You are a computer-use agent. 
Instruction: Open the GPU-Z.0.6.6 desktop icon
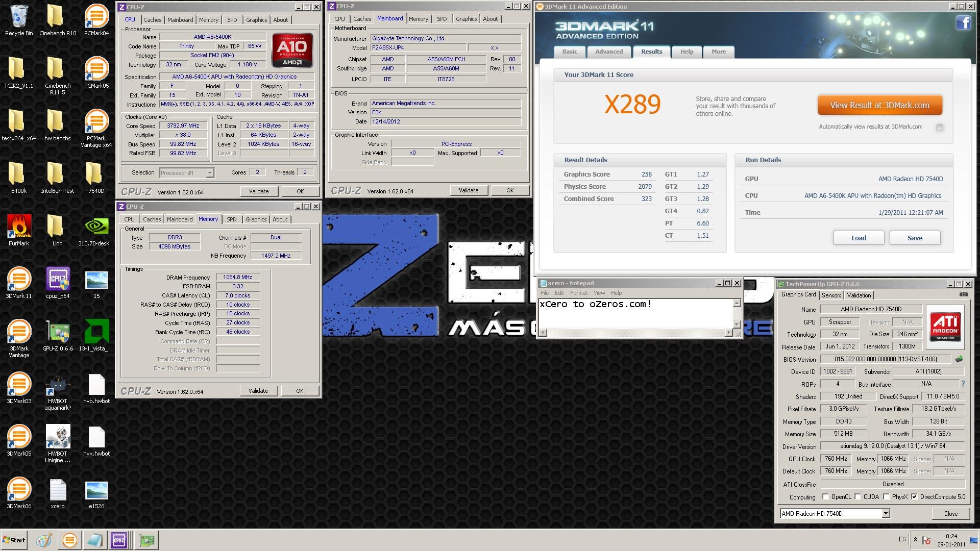click(x=58, y=335)
